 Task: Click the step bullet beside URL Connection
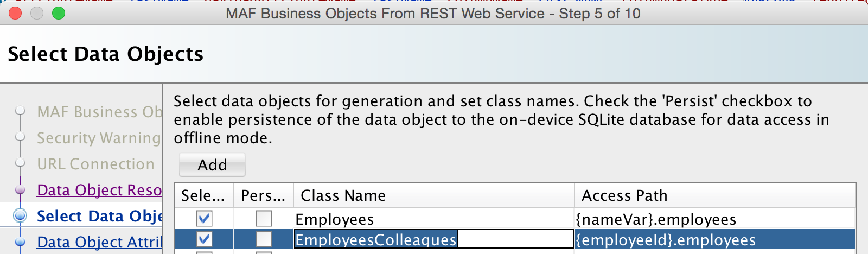(21, 163)
